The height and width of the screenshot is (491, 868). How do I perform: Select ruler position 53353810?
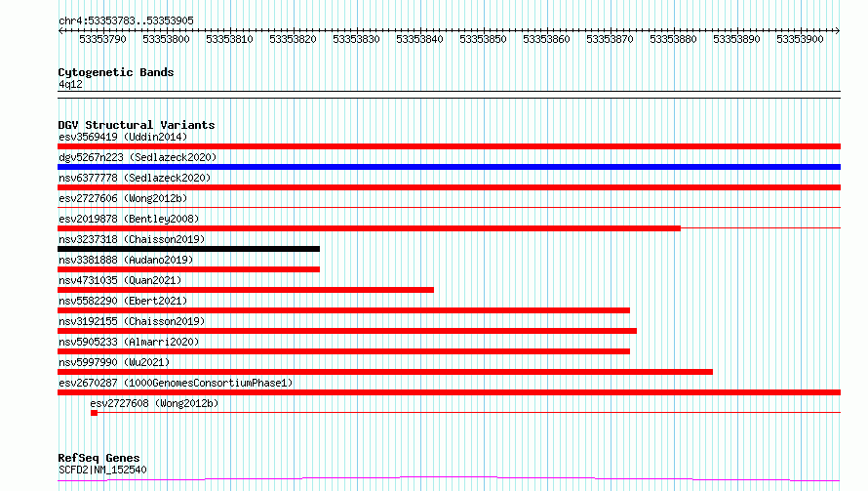[230, 39]
